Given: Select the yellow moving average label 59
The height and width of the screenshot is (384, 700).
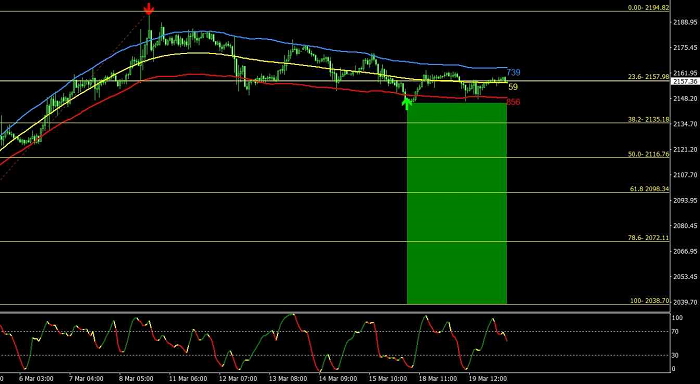Looking at the screenshot, I should [513, 87].
